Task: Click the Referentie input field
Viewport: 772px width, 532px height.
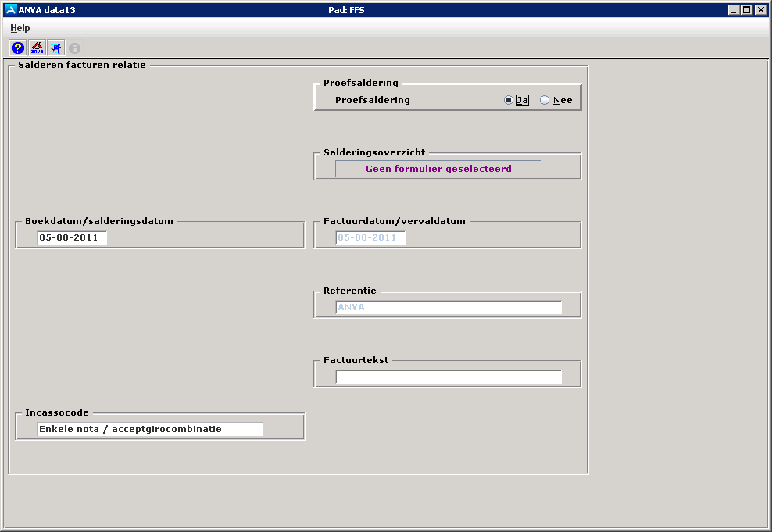Action: tap(449, 307)
